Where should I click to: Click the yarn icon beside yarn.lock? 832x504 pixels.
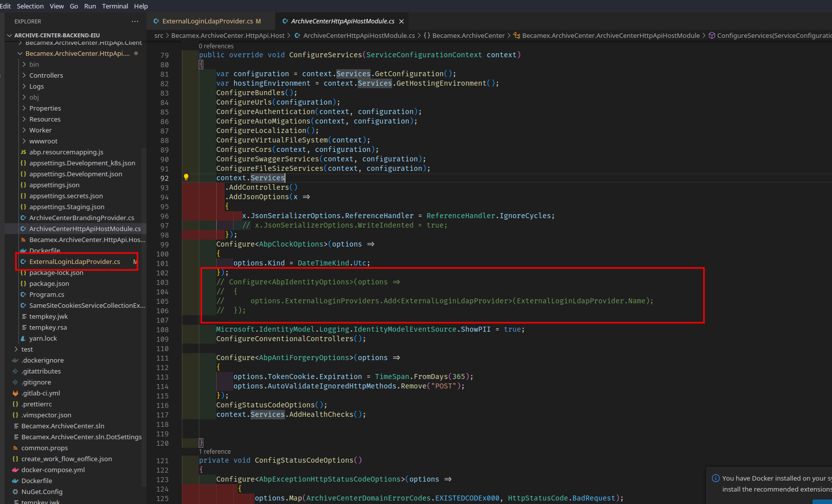tap(23, 338)
